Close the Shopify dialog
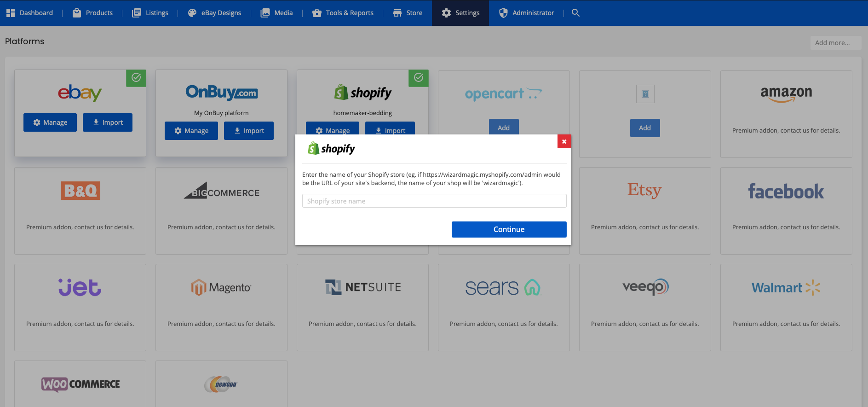 coord(564,141)
